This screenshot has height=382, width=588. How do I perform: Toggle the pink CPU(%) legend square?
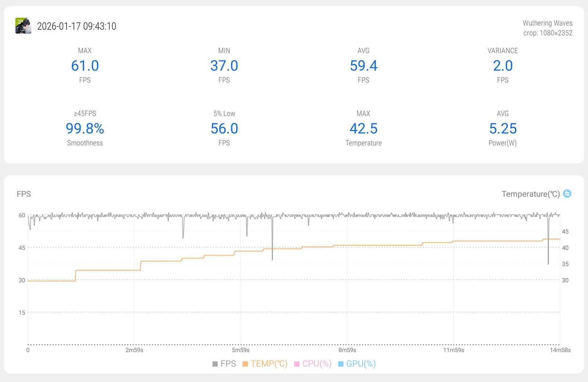(297, 364)
